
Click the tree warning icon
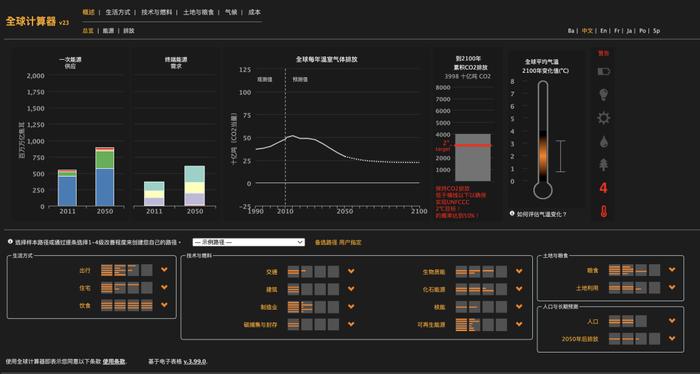tap(604, 164)
